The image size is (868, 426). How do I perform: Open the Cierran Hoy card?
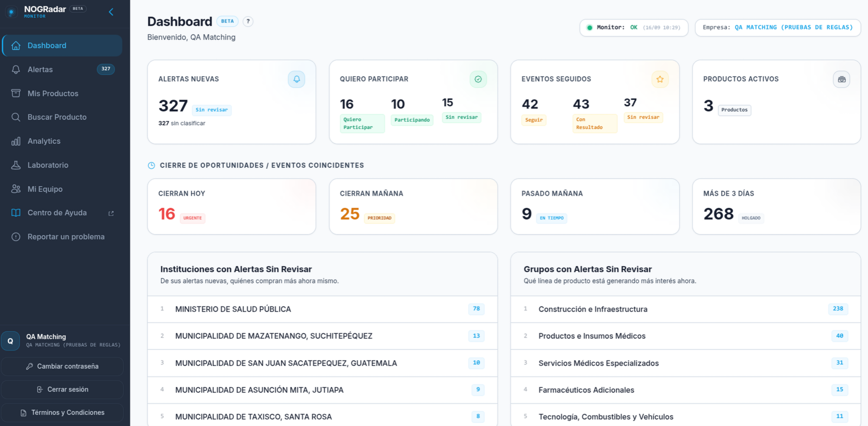pos(232,207)
